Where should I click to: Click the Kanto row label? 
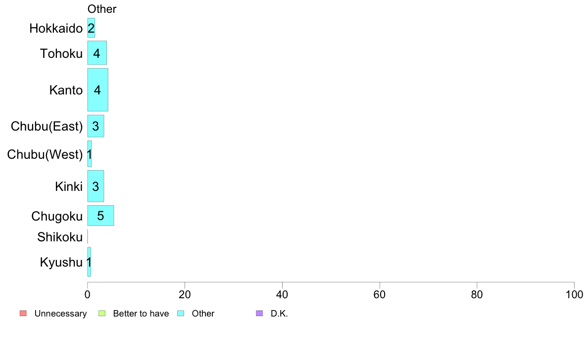[66, 90]
